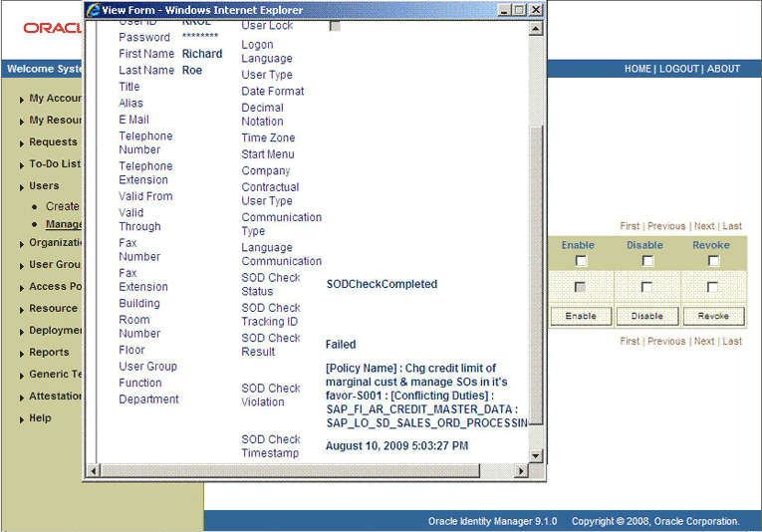This screenshot has width=762, height=532.
Task: Maximize the View Form window
Action: tap(520, 10)
